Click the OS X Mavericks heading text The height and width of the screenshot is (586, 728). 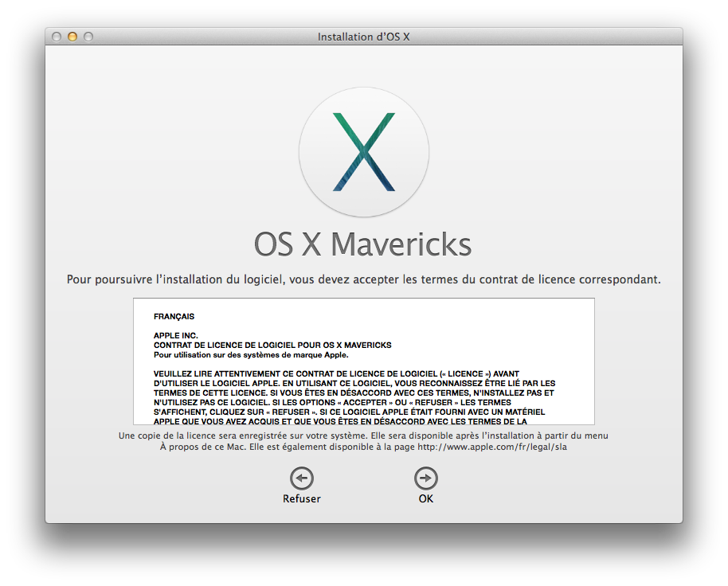tap(363, 244)
